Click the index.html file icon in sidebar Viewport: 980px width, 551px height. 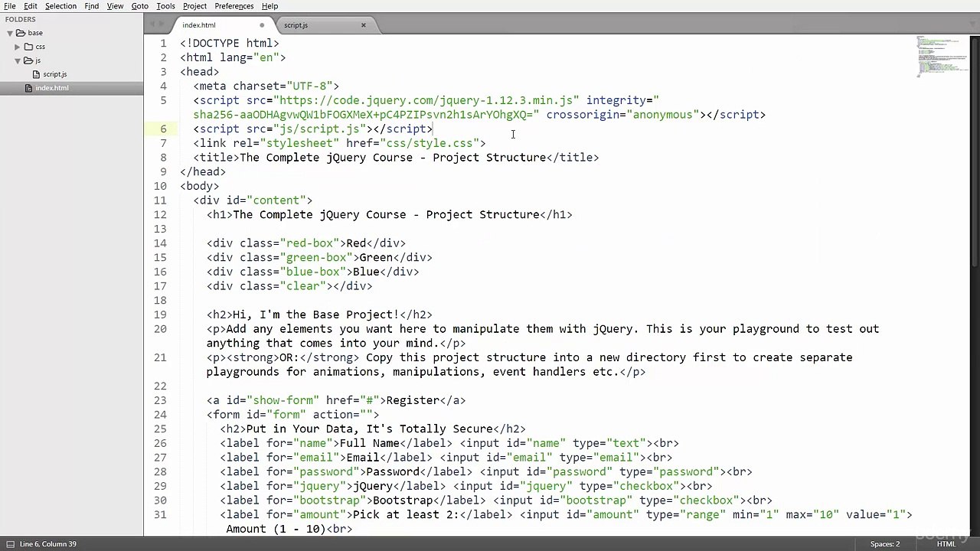click(29, 88)
